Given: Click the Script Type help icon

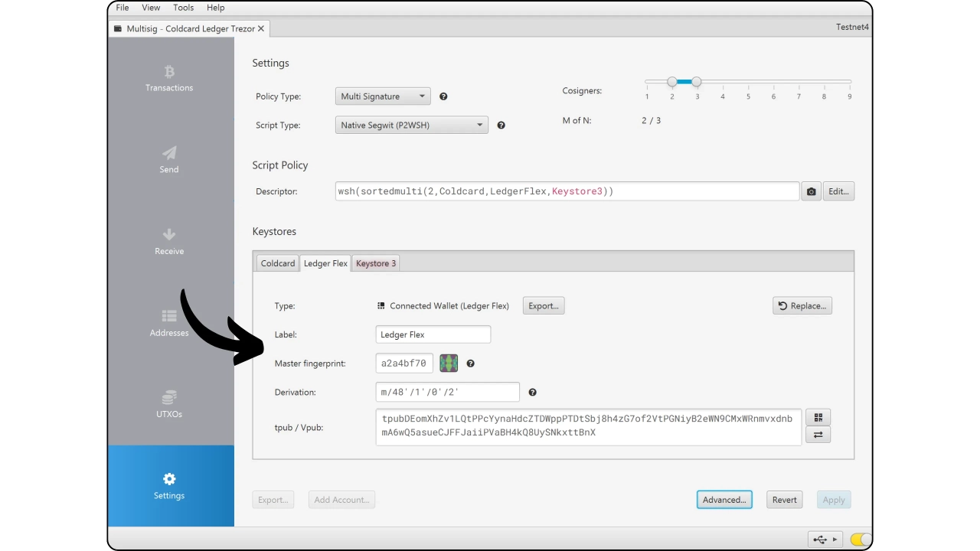Looking at the screenshot, I should coord(501,125).
